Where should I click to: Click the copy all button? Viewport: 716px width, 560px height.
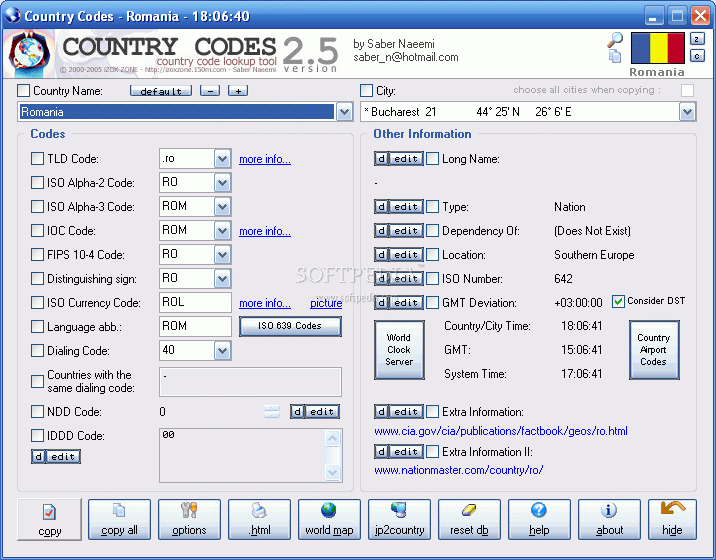[x=119, y=520]
